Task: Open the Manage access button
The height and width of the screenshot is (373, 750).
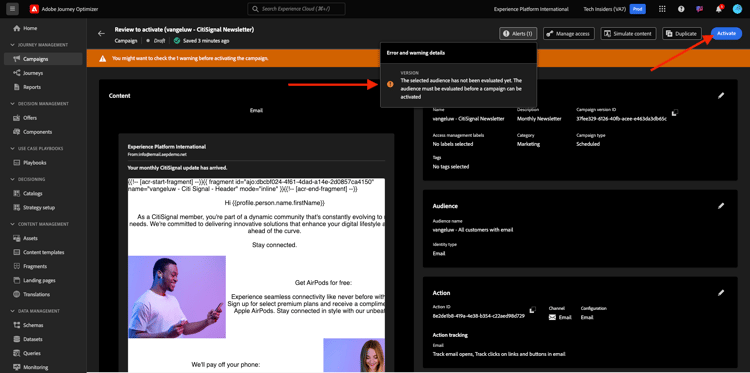Action: point(569,33)
